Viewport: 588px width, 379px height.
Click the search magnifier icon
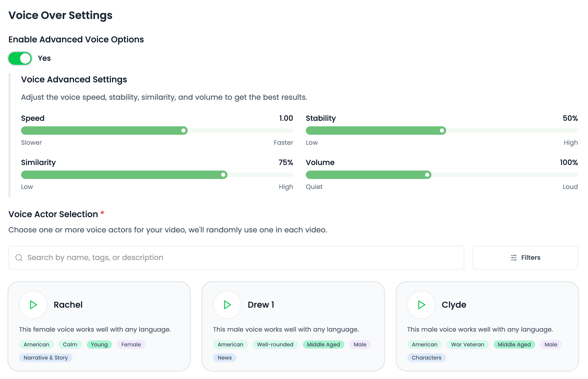point(19,257)
